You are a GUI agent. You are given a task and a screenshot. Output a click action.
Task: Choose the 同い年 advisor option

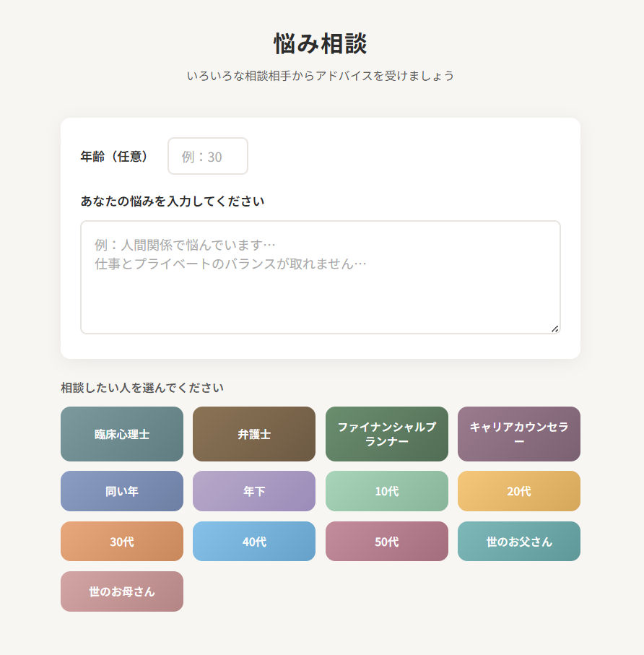coord(122,491)
